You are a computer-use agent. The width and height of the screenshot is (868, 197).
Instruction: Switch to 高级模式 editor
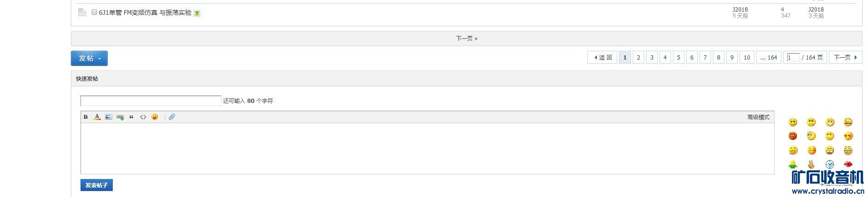758,117
